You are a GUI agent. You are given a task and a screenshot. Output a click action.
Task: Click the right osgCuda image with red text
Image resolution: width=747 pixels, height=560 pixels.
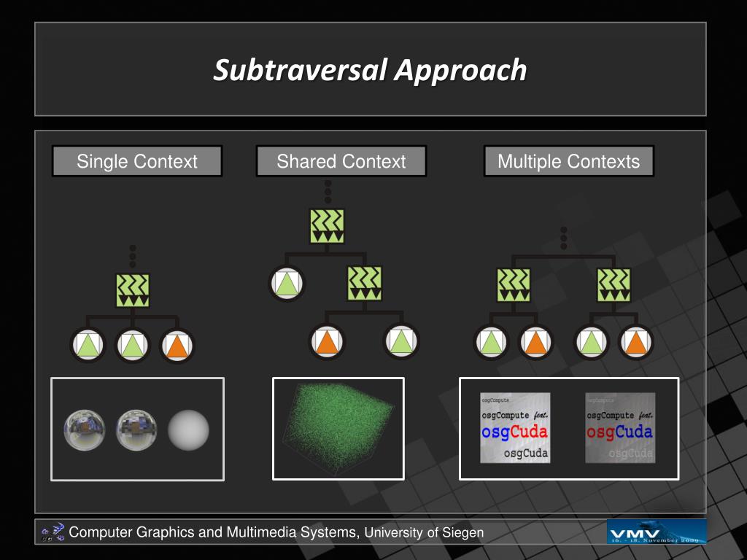(x=620, y=427)
